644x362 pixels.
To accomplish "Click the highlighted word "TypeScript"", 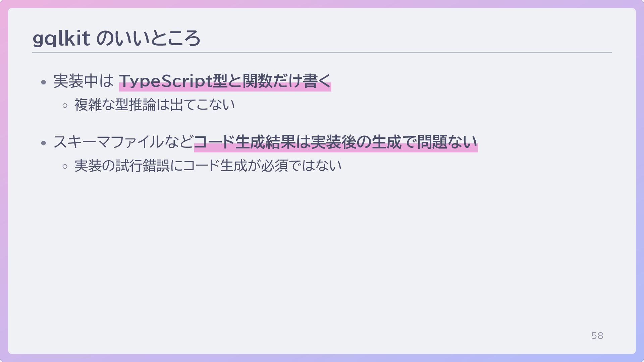I will coord(166,81).
